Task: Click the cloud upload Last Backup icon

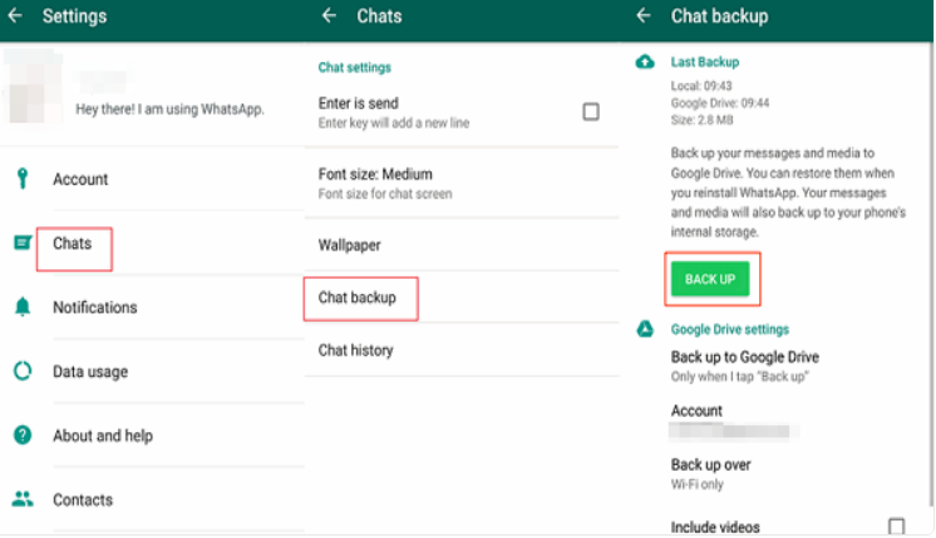Action: pyautogui.click(x=646, y=62)
